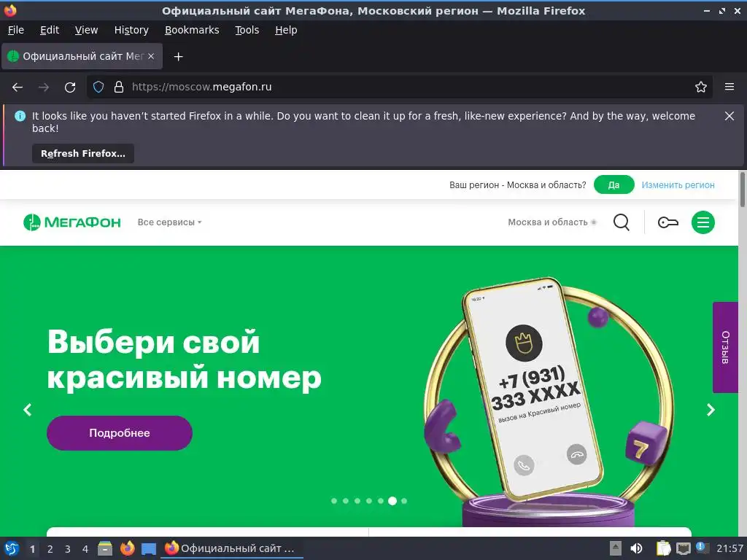Screen dimensions: 747x560
Task: Dismiss the Firefox refresh notification bar
Action: coord(729,116)
